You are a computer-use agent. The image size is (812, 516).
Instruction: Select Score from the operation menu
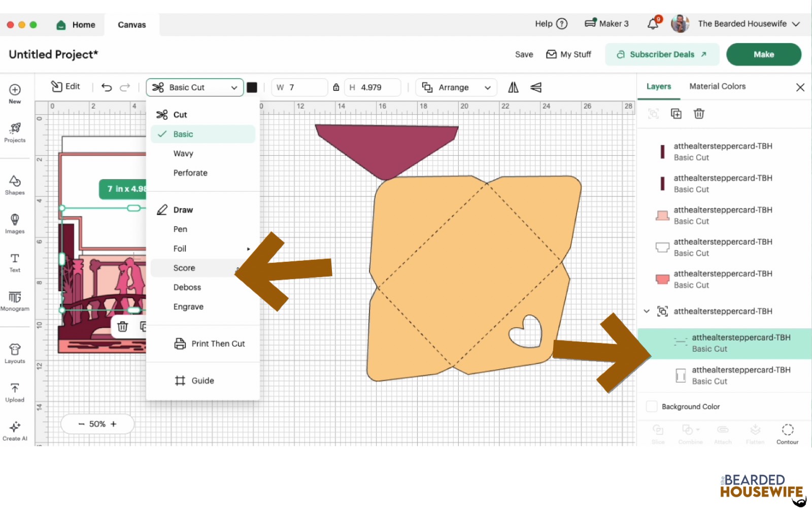click(x=184, y=268)
